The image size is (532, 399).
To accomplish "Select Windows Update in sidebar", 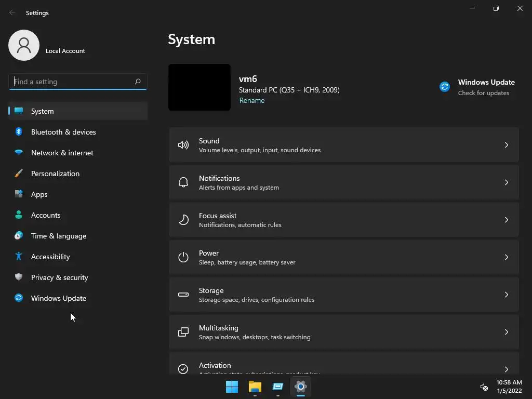I will click(x=78, y=298).
